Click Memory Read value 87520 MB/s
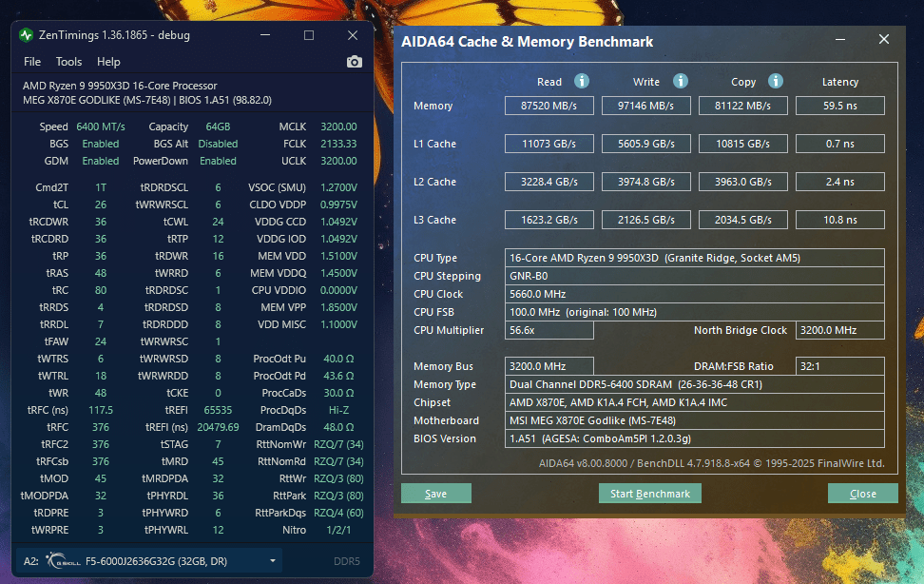This screenshot has width=924, height=584. [549, 106]
